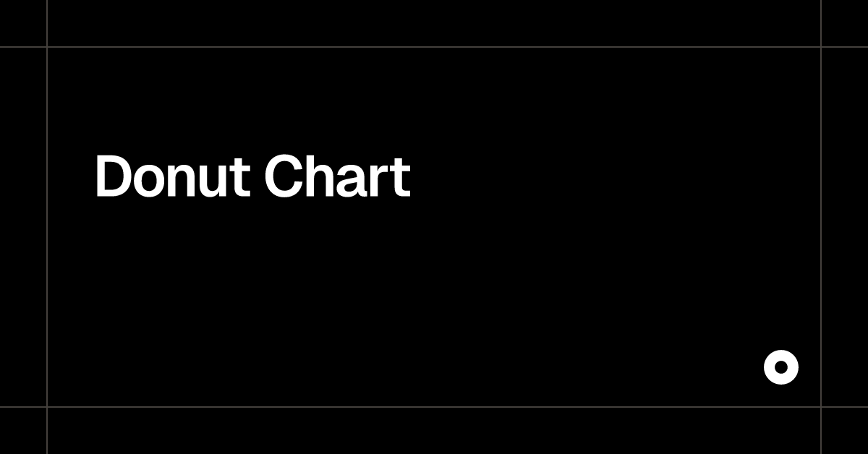Click the bottom horizontal guide line
868x454 pixels.
pyautogui.click(x=434, y=407)
